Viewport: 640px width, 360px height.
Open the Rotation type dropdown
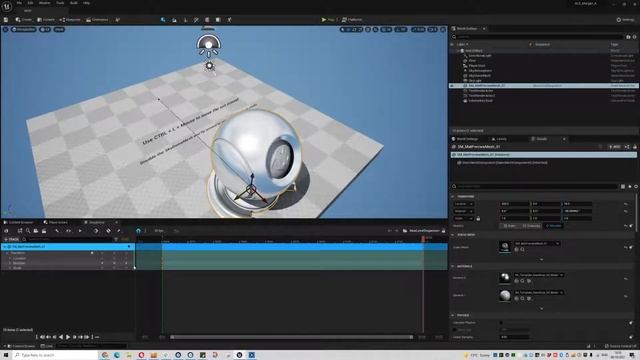coord(464,211)
